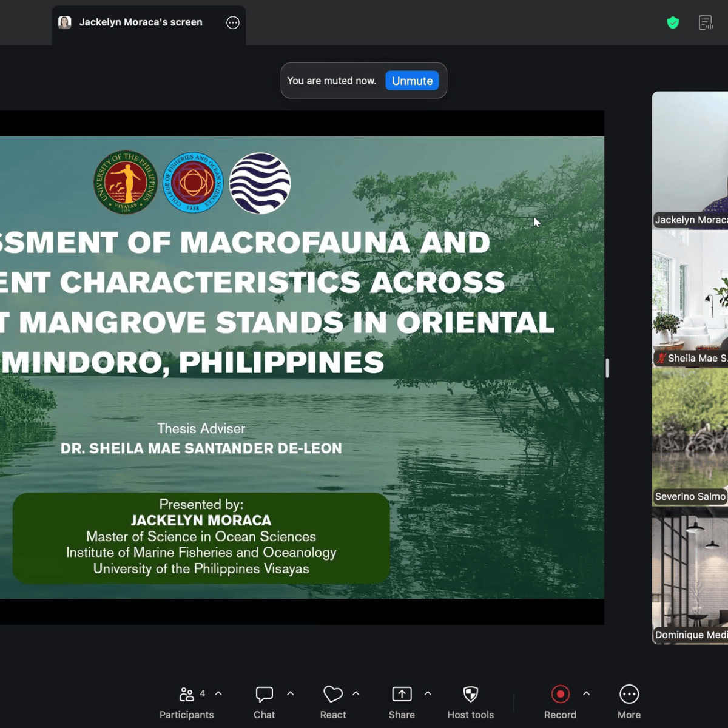Click the divider handle beside shared screen

click(607, 368)
